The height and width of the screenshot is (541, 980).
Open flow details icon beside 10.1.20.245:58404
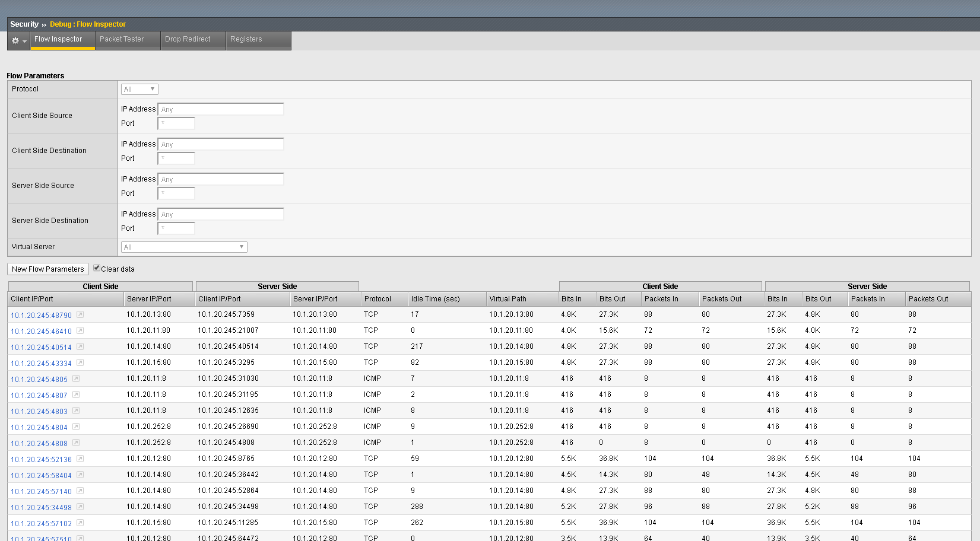[x=80, y=475]
